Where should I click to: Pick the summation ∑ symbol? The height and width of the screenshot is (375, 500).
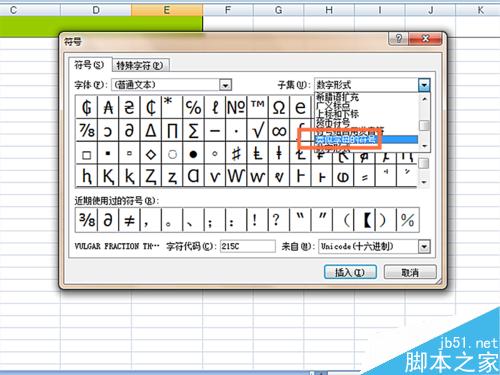pyautogui.click(x=193, y=130)
